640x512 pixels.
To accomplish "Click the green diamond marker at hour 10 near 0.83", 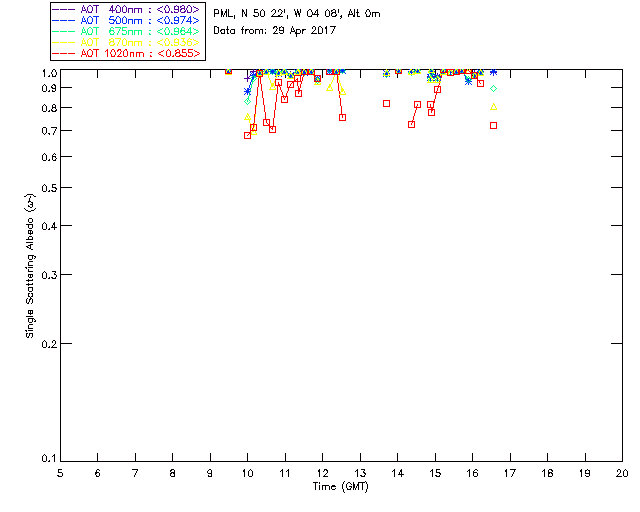I will (x=247, y=101).
